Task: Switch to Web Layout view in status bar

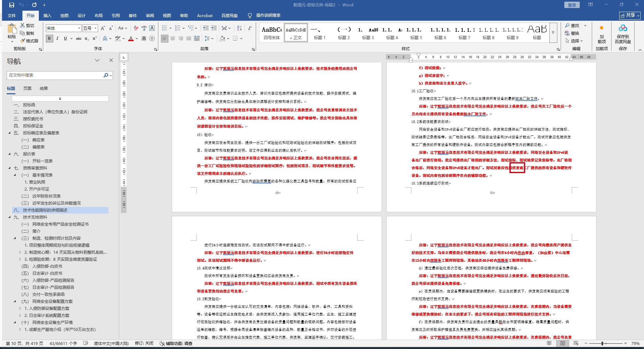Action: tap(576, 343)
